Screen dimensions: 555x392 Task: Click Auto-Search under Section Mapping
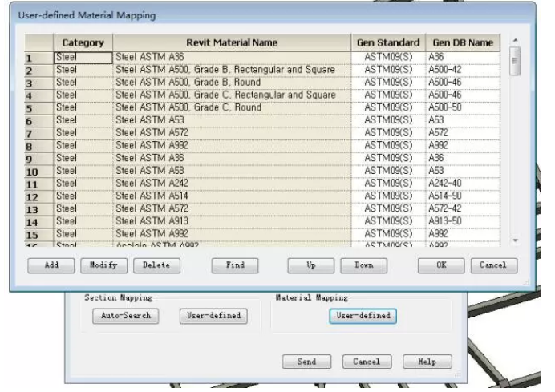pyautogui.click(x=125, y=316)
